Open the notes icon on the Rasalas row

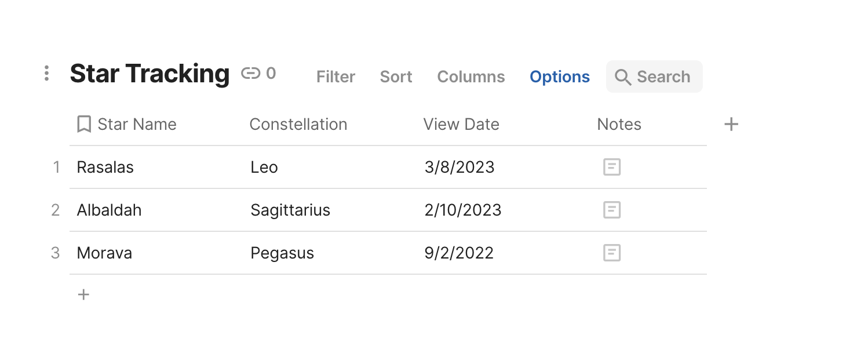tap(612, 167)
